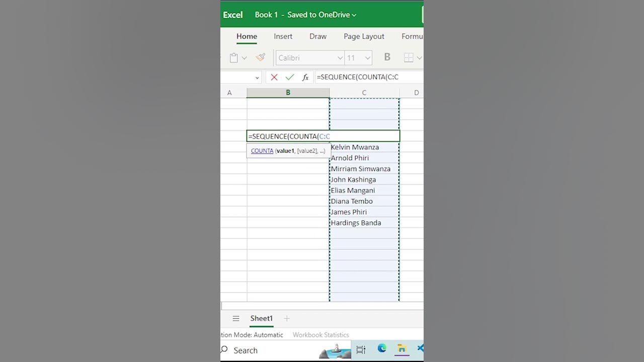Image resolution: width=644 pixels, height=362 pixels.
Task: Select cell containing Kelvin Mwanza
Action: (364, 147)
